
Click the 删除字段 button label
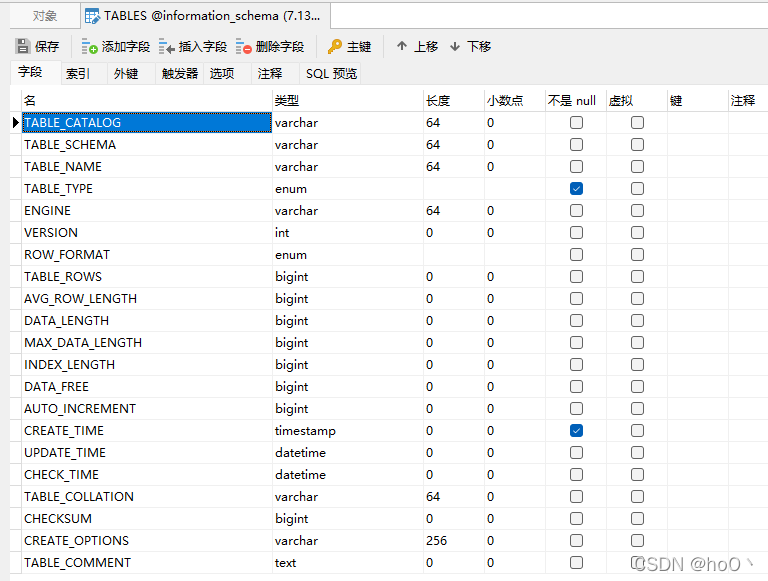click(280, 47)
